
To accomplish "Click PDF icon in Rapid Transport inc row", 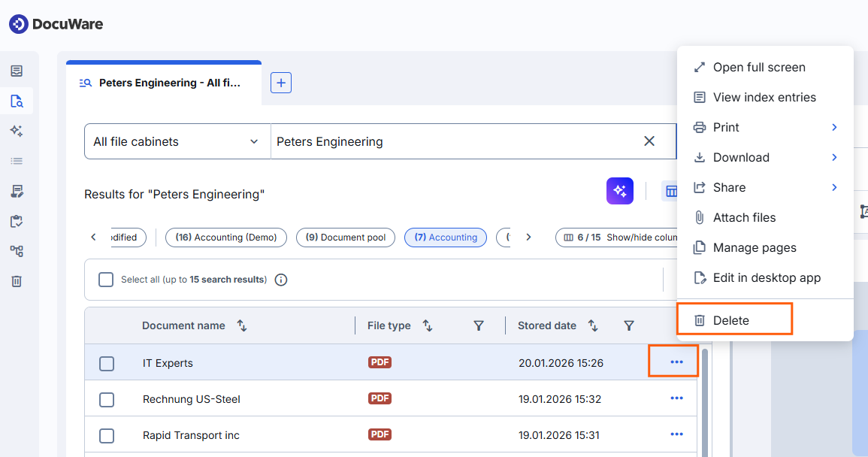I will tap(380, 434).
